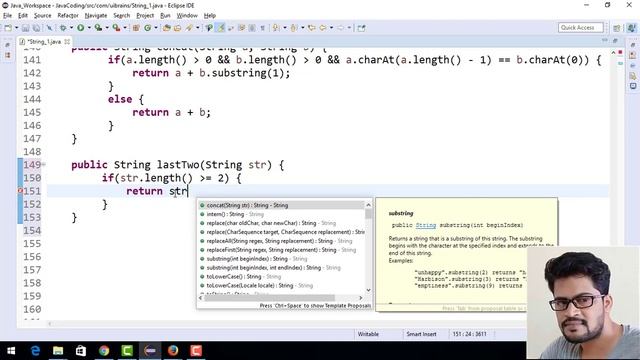Image resolution: width=640 pixels, height=360 pixels.
Task: Select the String_1.java editor tab
Action: pos(44,42)
